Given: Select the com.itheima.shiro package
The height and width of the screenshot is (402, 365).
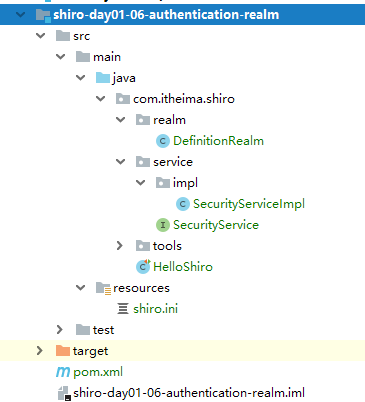Looking at the screenshot, I should pos(184,99).
